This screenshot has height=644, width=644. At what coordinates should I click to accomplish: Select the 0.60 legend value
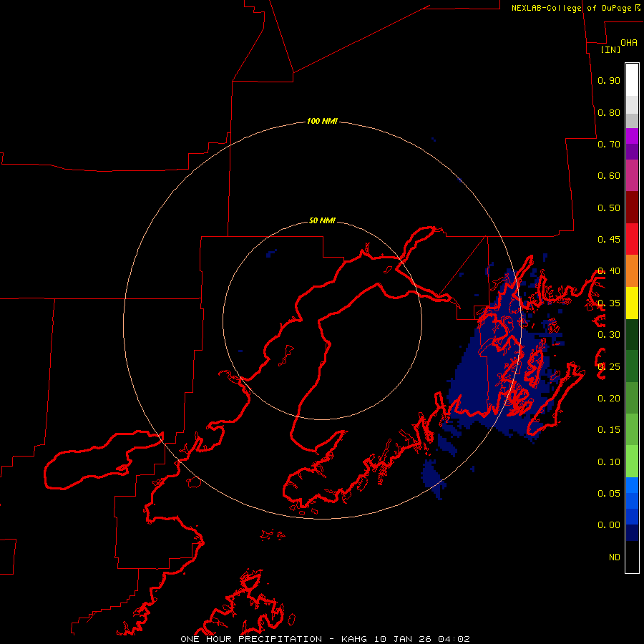(x=609, y=176)
